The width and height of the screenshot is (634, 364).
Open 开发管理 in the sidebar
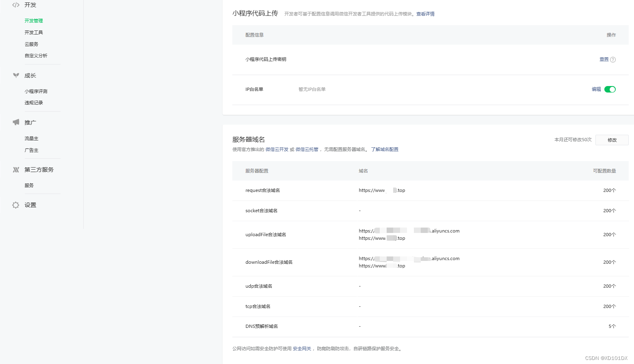(x=34, y=21)
